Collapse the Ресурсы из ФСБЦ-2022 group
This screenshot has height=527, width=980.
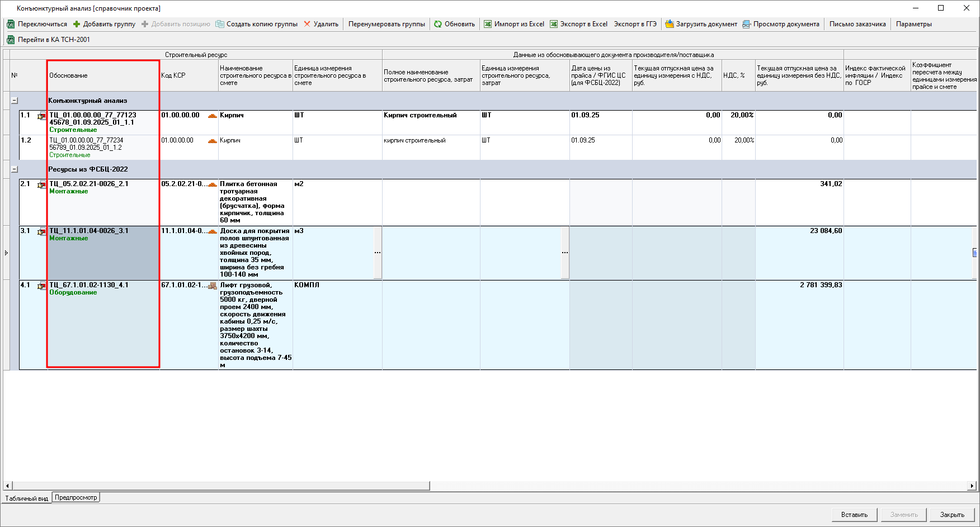tap(15, 169)
